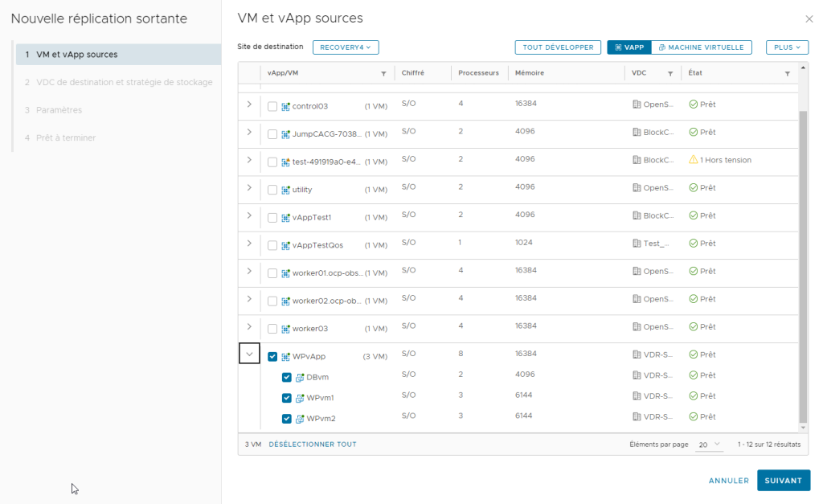Expand the vAppTestQos row

tap(249, 243)
